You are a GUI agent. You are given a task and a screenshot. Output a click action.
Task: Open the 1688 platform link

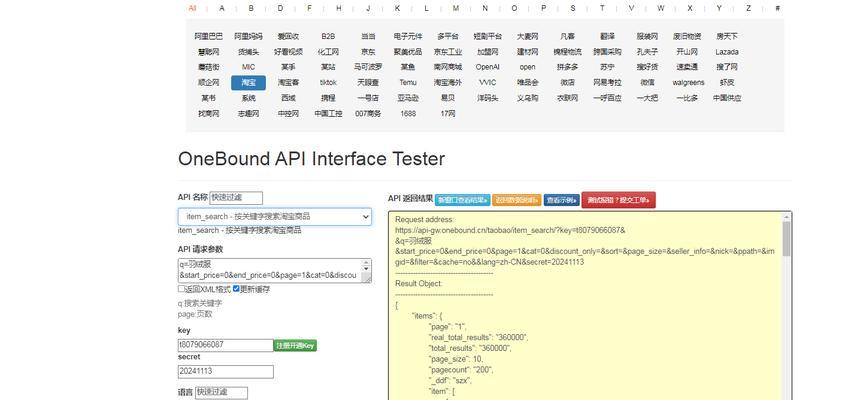tap(408, 114)
